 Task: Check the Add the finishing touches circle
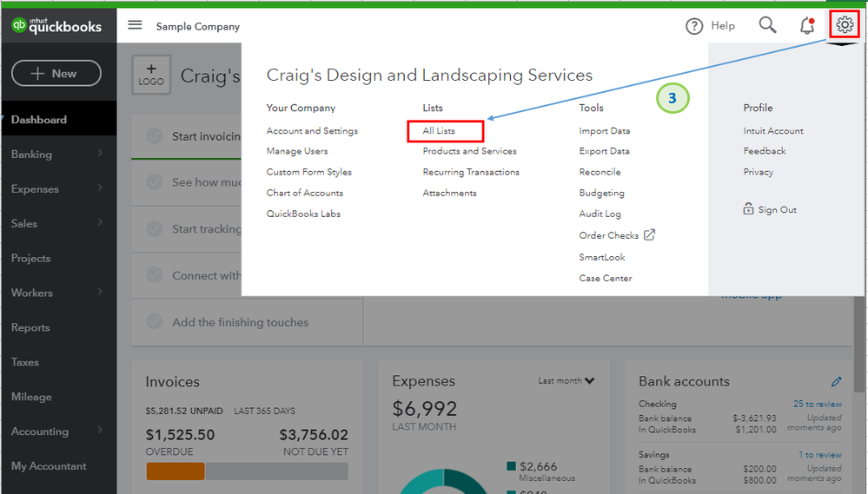[x=155, y=322]
